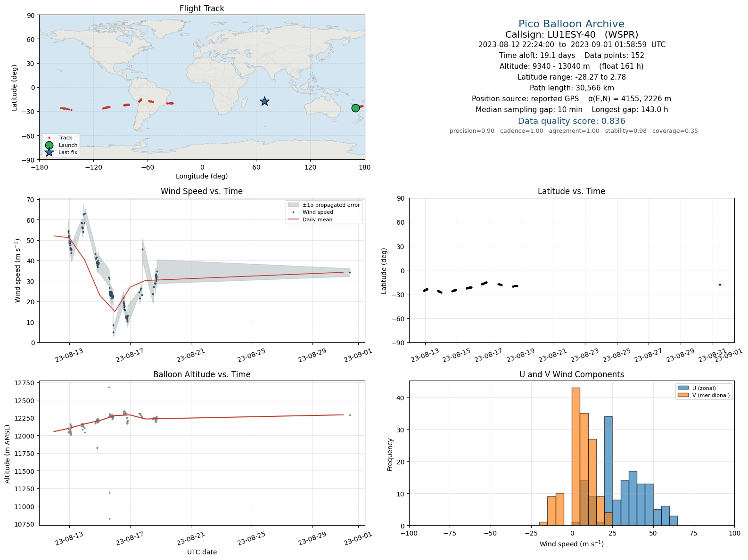Click the Altitude 9340 - 13040 m line
Image resolution: width=748 pixels, height=560 pixels.
(571, 66)
